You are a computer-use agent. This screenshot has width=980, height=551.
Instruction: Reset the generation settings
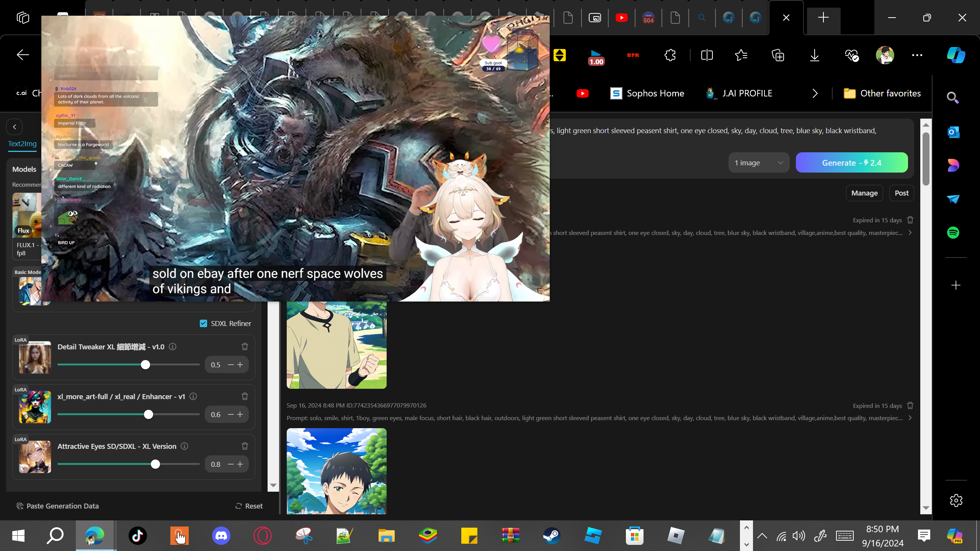tap(249, 506)
